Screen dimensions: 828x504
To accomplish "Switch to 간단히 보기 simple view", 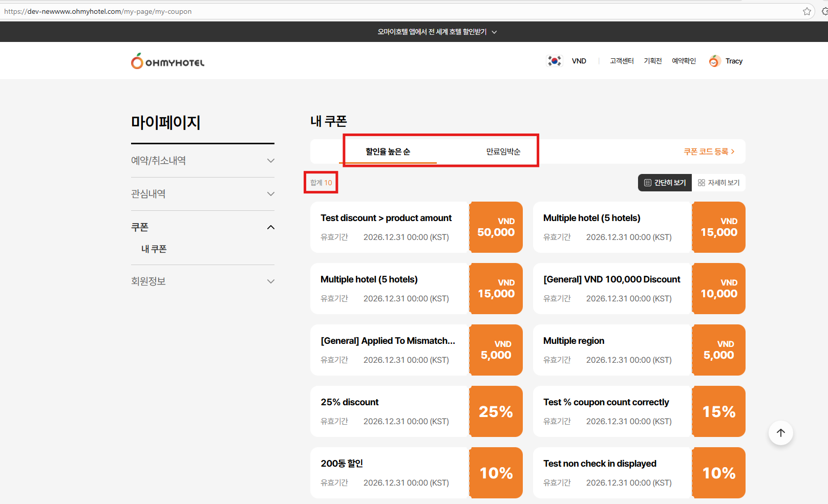I will (665, 183).
